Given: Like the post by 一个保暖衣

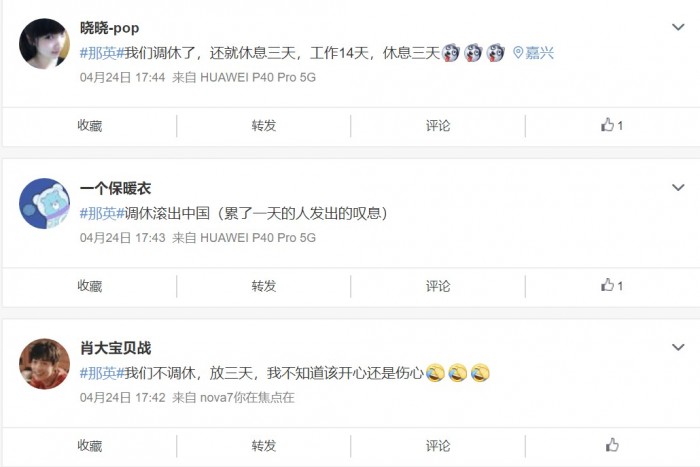Looking at the screenshot, I should click(612, 285).
